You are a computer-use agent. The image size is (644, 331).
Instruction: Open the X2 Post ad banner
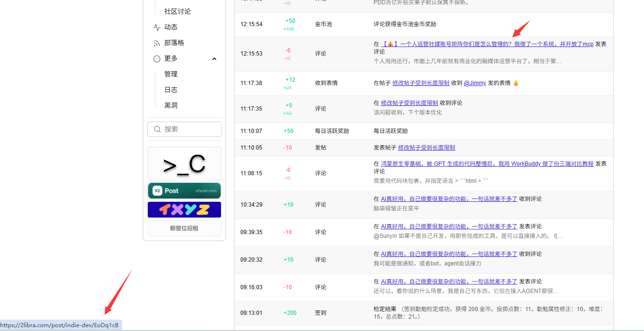(184, 191)
